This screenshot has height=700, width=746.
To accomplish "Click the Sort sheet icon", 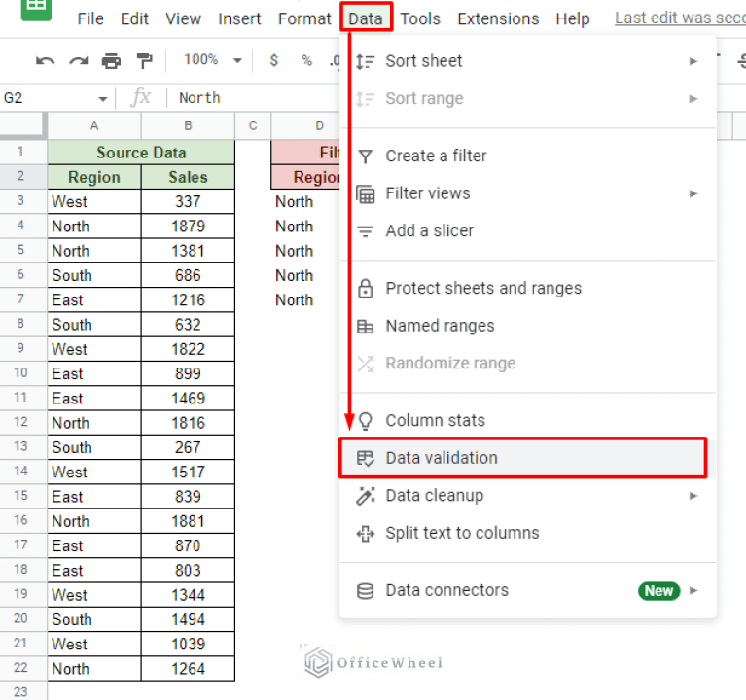I will coord(366,61).
